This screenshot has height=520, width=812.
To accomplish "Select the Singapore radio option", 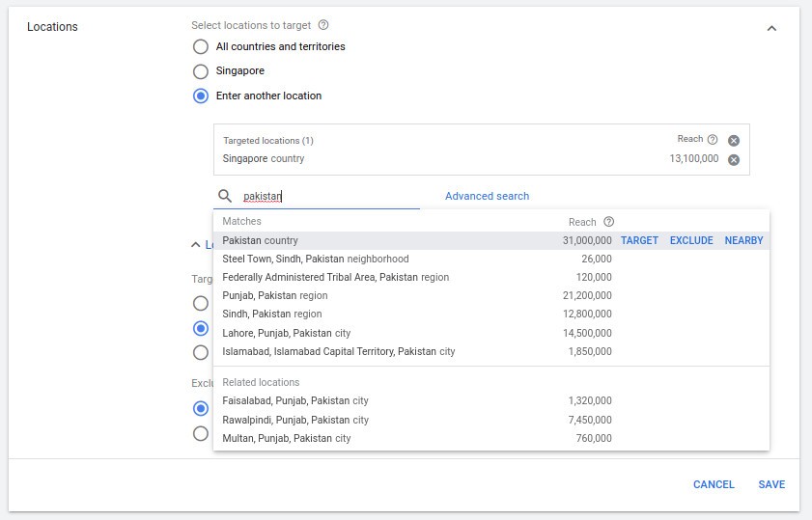I will 201,71.
